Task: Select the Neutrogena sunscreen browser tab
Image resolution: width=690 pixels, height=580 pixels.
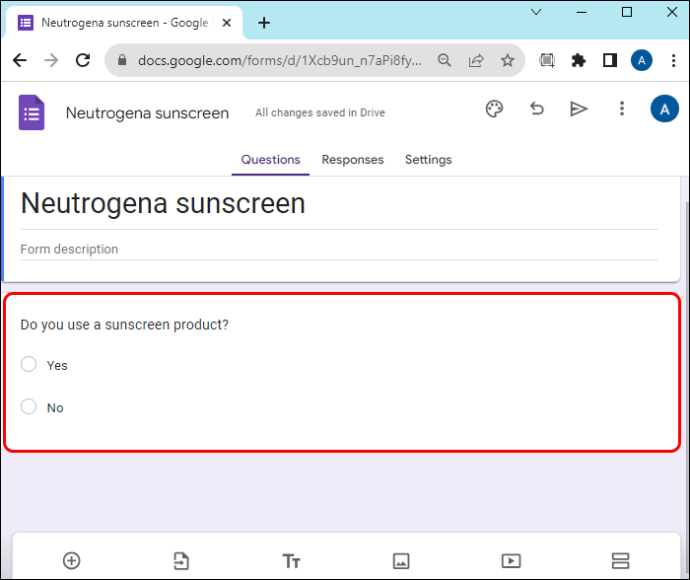Action: pos(124,22)
